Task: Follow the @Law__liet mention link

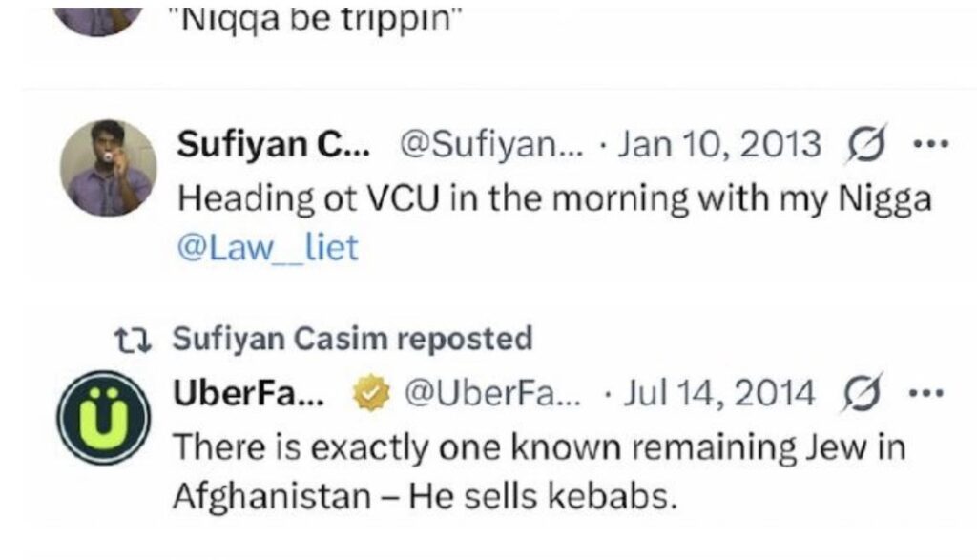Action: (x=268, y=248)
